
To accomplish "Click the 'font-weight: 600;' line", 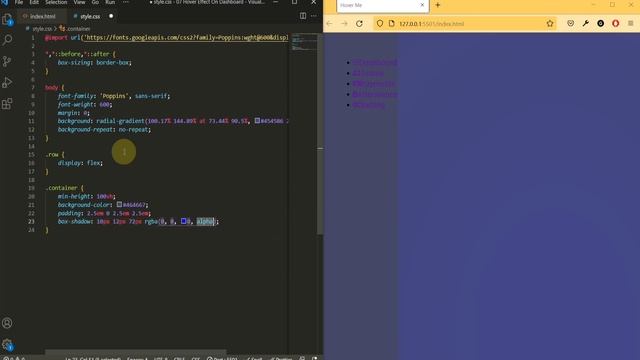I will coord(84,104).
